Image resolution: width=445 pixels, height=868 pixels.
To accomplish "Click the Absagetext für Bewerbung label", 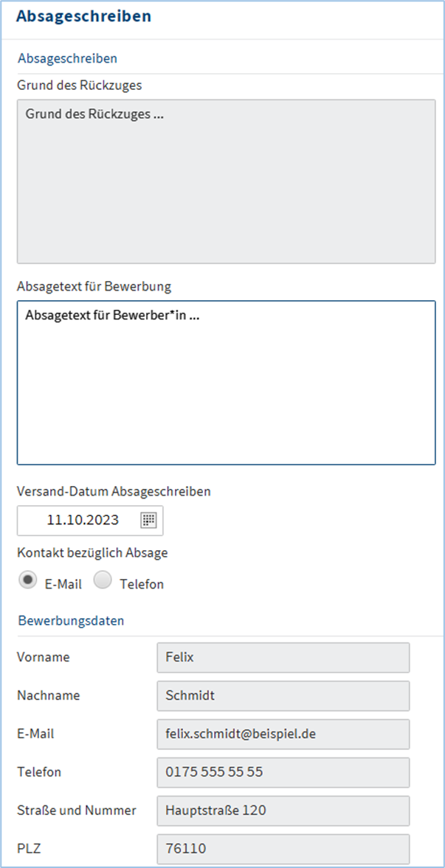I will tap(94, 285).
